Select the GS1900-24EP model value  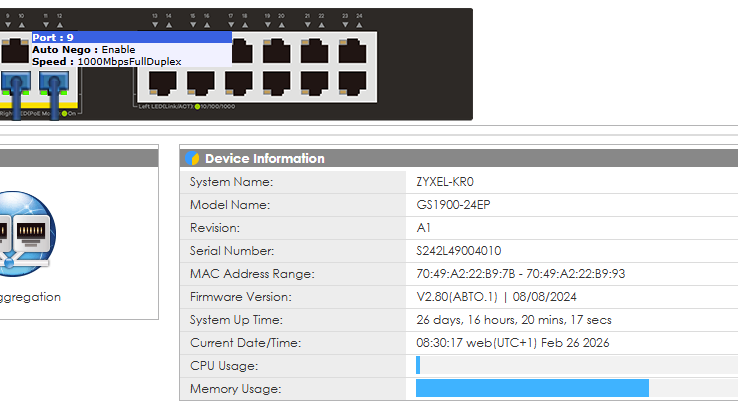tap(453, 205)
